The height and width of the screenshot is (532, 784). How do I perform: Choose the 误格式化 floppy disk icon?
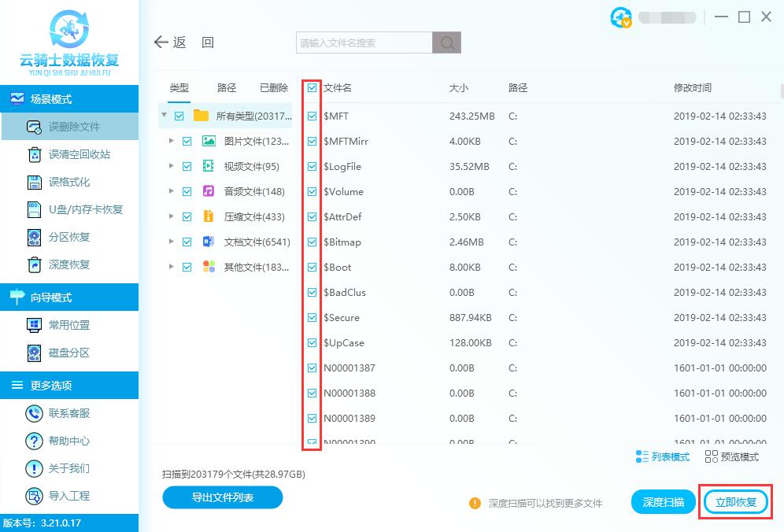pyautogui.click(x=34, y=182)
